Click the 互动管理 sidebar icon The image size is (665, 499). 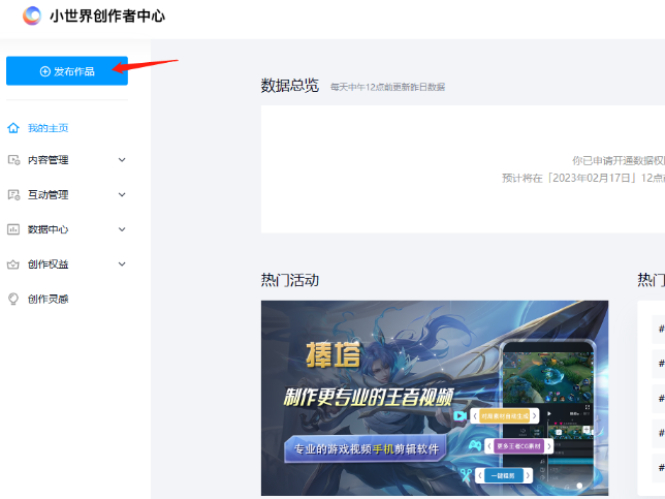(x=14, y=195)
